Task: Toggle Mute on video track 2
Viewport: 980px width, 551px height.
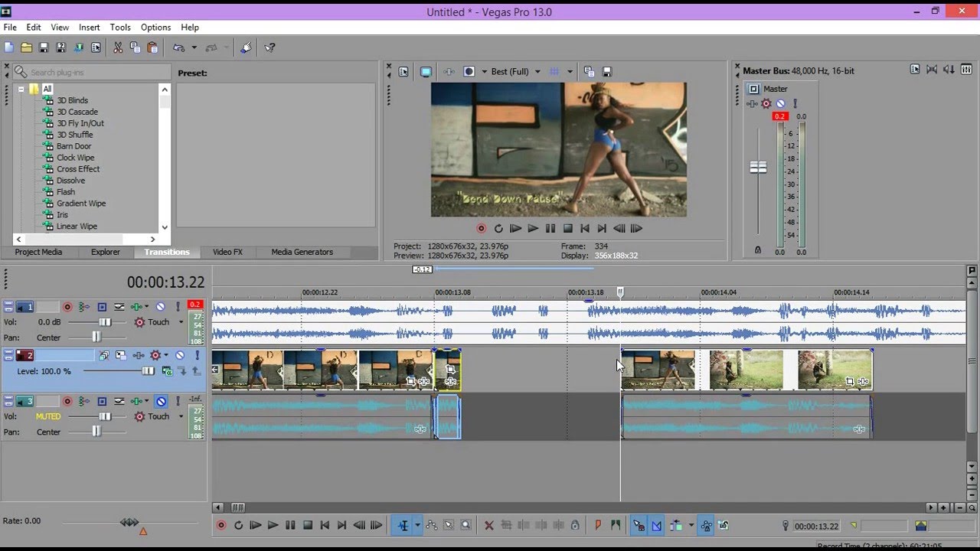Action: (x=180, y=355)
